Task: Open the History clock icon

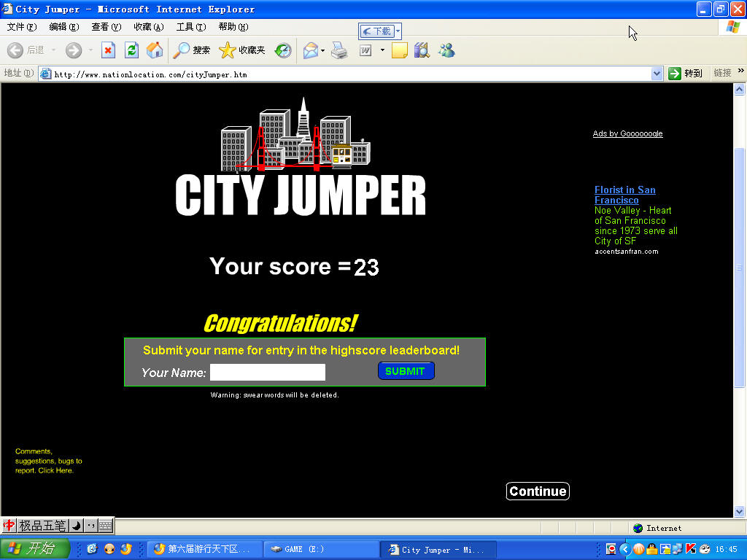Action: click(x=283, y=50)
